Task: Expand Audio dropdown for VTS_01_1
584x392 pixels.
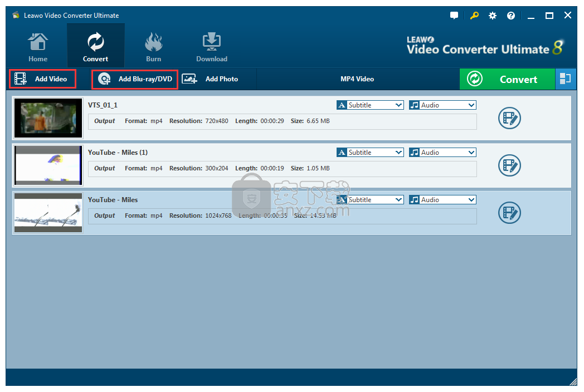Action: [x=442, y=105]
